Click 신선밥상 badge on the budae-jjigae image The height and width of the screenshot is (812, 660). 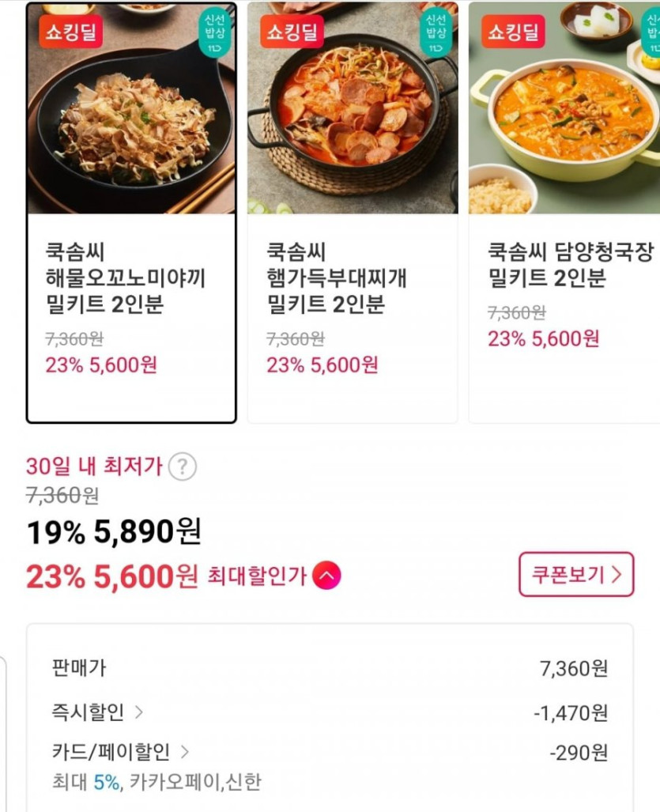click(436, 32)
